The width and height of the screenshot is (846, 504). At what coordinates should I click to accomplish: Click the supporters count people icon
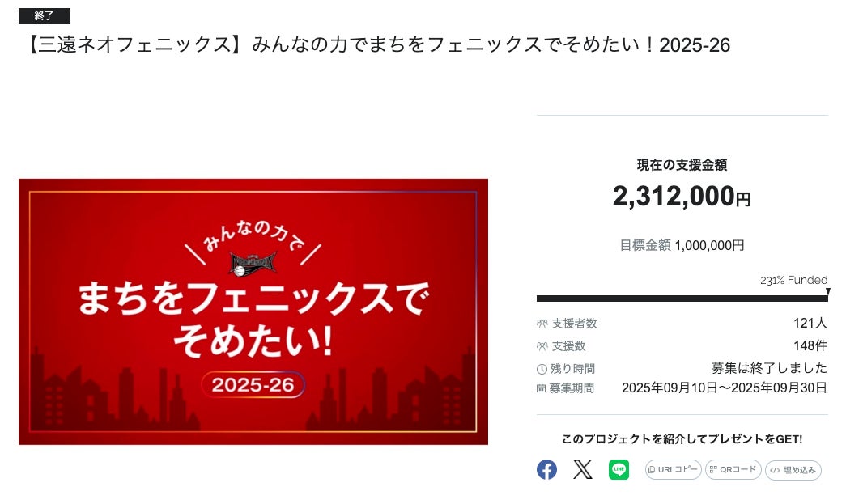point(543,322)
